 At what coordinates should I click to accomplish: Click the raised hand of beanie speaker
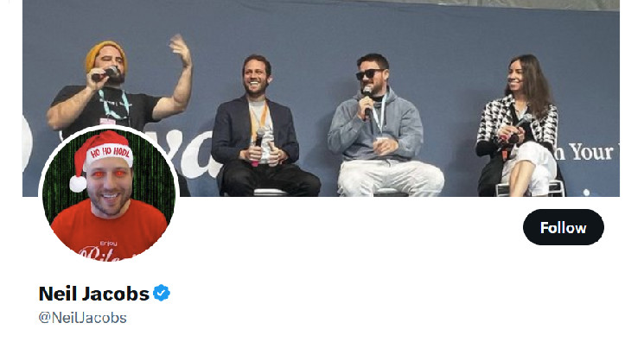pos(181,48)
